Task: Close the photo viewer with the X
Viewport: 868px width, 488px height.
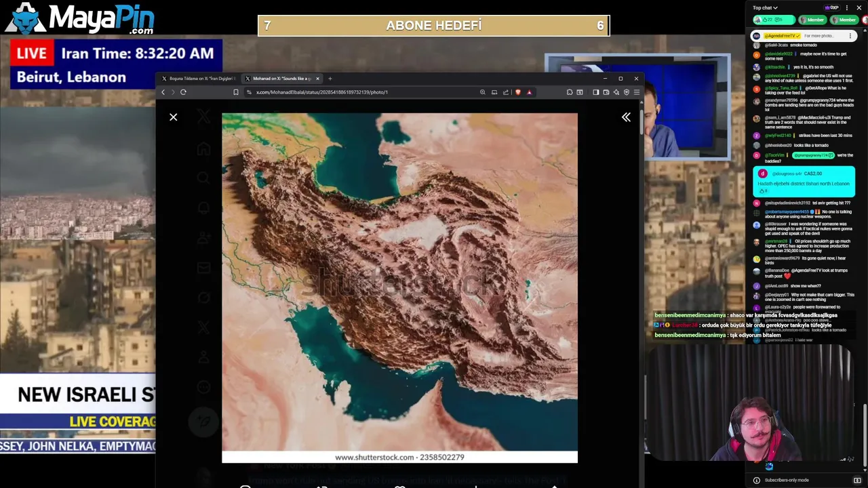Action: (x=174, y=117)
